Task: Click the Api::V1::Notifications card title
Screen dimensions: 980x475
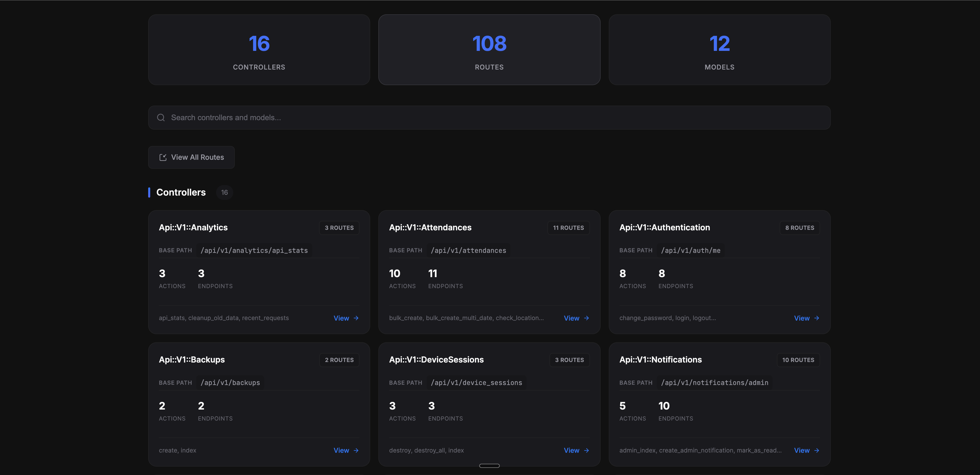Action: click(x=660, y=360)
